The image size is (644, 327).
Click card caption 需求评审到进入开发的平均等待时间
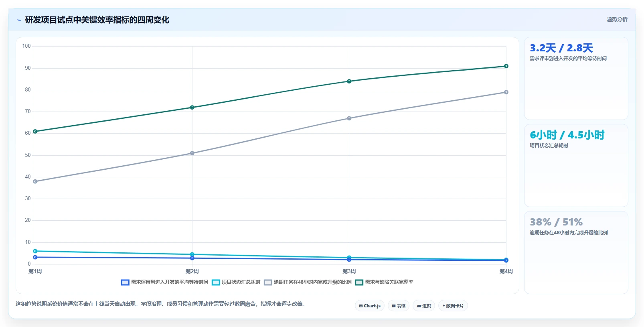tap(568, 59)
